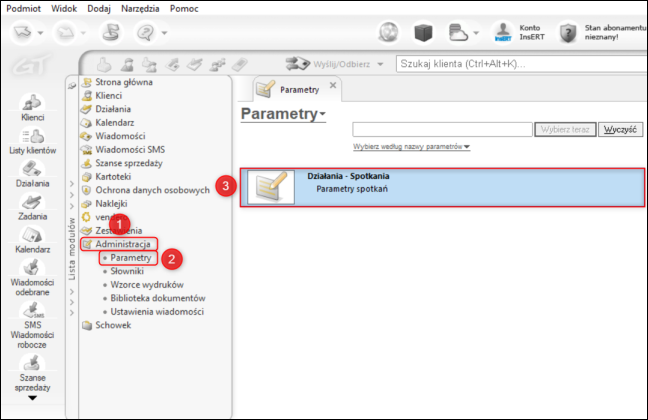Open the help speech-bubble icon
This screenshot has height=420, width=648.
[x=145, y=32]
